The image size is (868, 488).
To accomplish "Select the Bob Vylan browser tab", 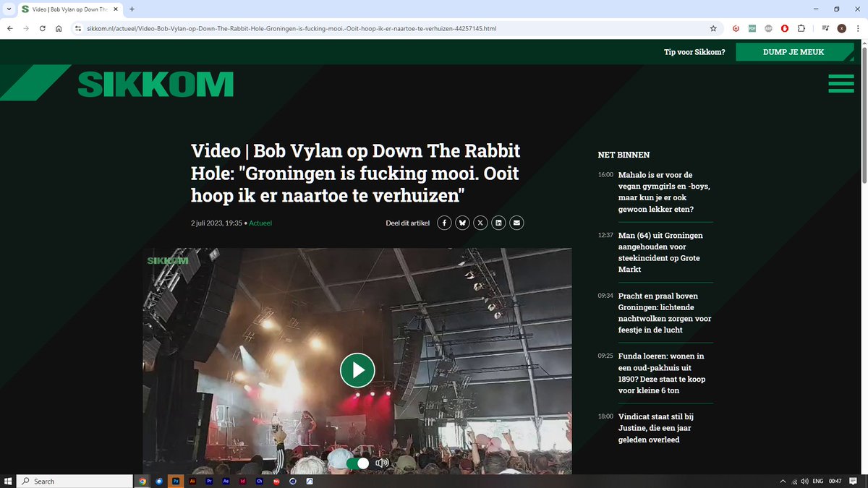I will 70,9.
